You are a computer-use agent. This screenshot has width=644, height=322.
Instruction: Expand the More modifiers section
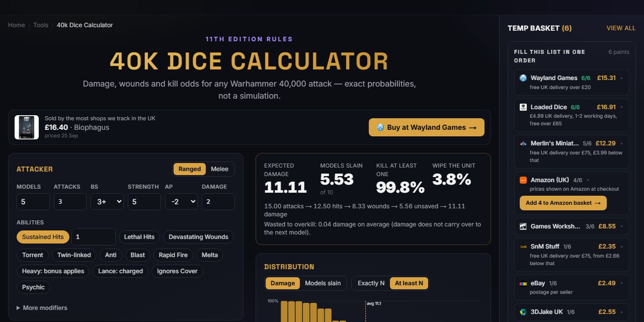tap(42, 308)
